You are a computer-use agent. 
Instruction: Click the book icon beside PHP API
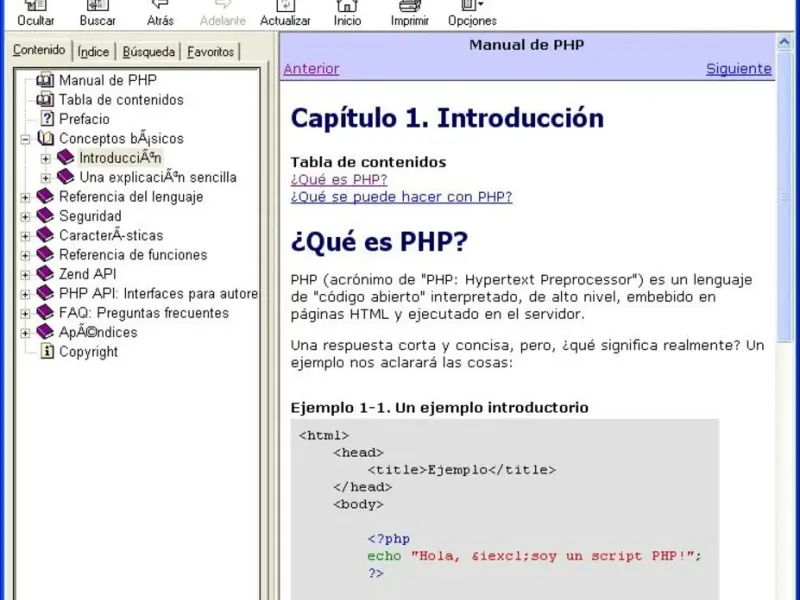click(x=45, y=293)
